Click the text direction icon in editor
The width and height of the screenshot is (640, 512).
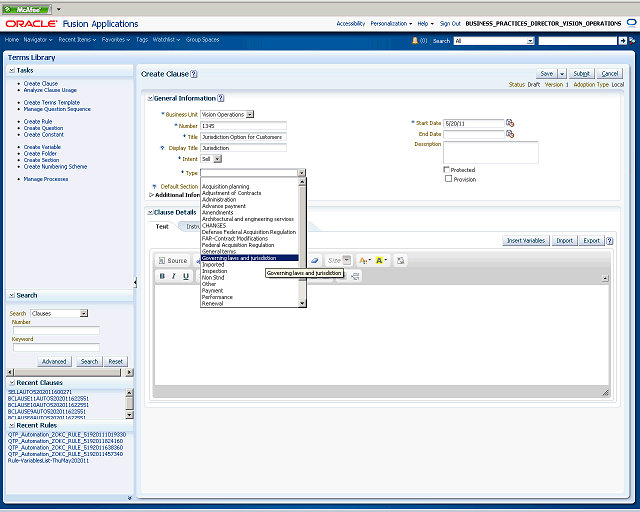(x=355, y=276)
